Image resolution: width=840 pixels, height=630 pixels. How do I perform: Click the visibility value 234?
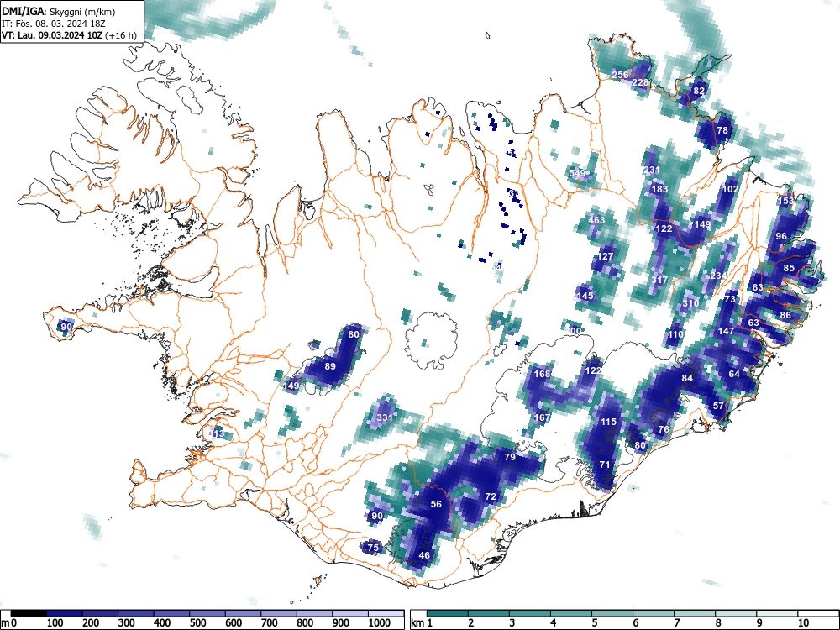718,276
